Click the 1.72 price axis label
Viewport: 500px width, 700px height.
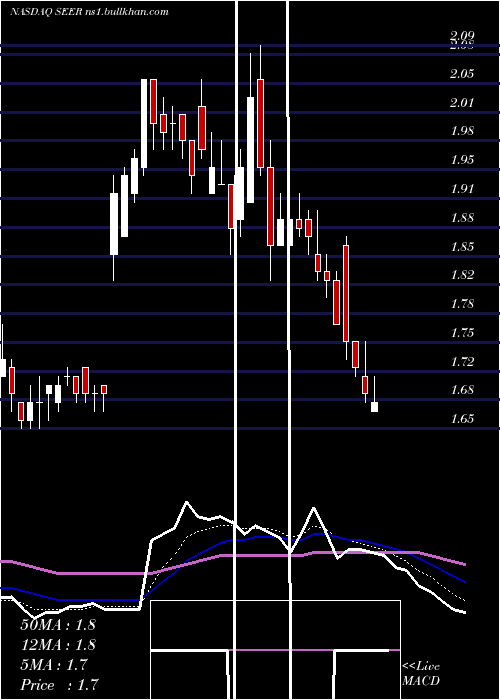click(462, 362)
